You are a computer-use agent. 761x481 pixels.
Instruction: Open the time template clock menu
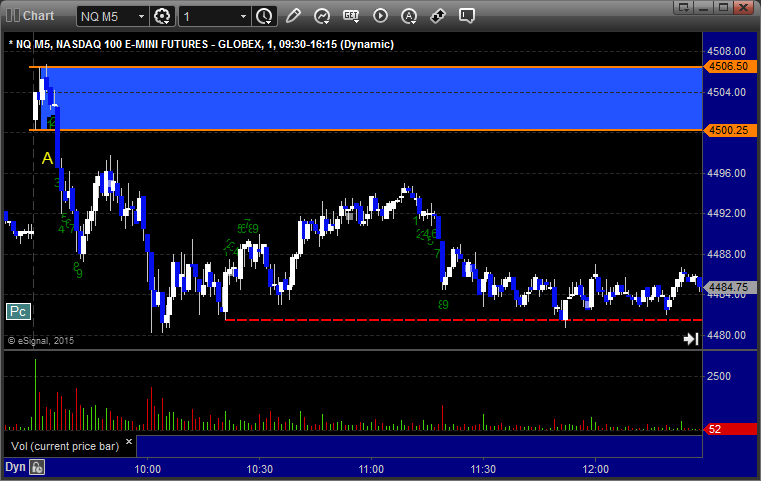265,17
